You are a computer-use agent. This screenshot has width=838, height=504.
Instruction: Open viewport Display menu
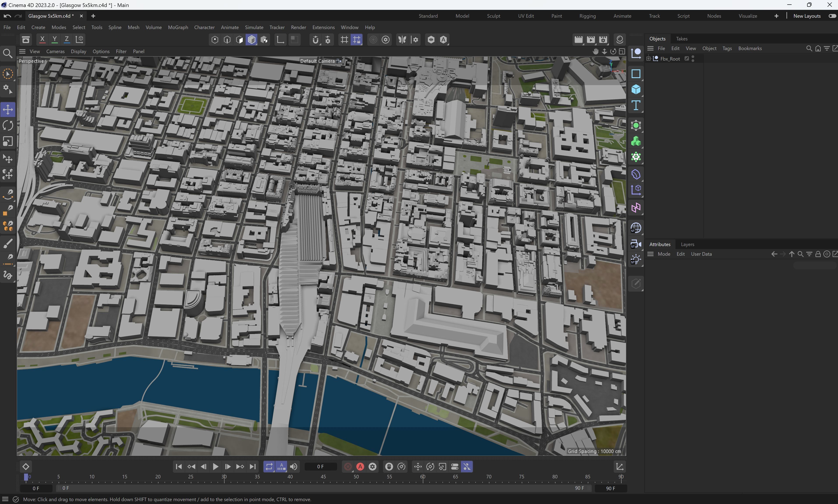point(79,51)
